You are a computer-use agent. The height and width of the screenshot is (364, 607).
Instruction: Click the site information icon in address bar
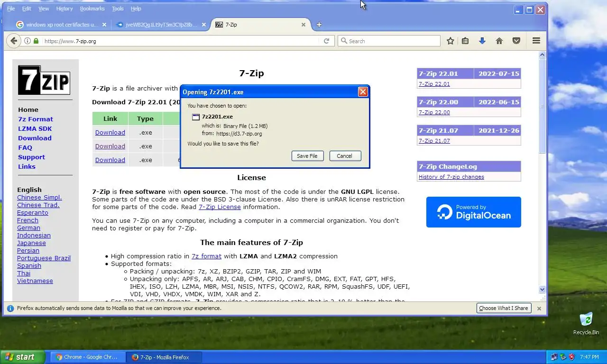[x=28, y=41]
